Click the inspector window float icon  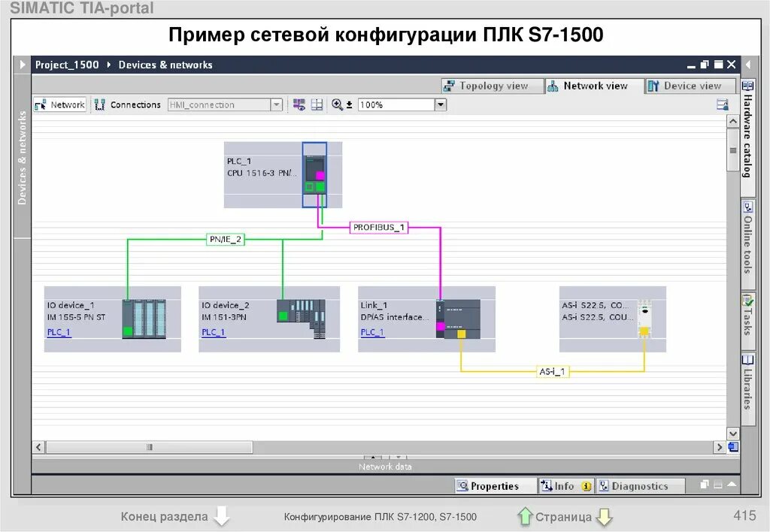(x=704, y=485)
